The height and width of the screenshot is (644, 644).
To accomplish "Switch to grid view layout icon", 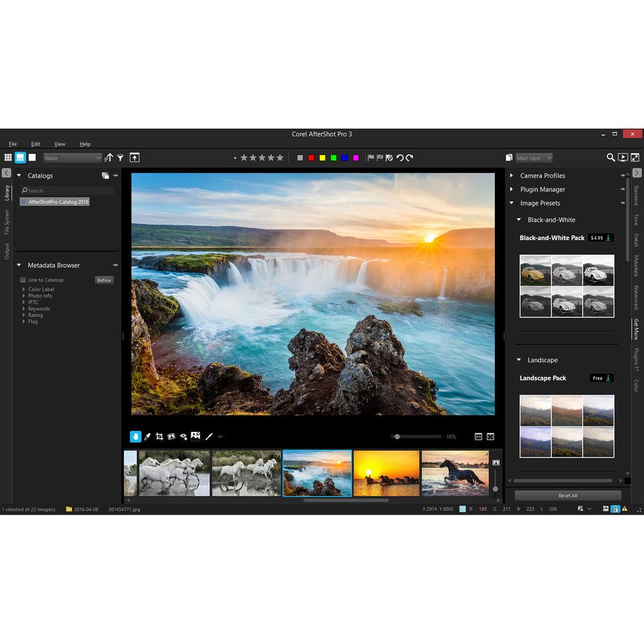I will tap(8, 158).
